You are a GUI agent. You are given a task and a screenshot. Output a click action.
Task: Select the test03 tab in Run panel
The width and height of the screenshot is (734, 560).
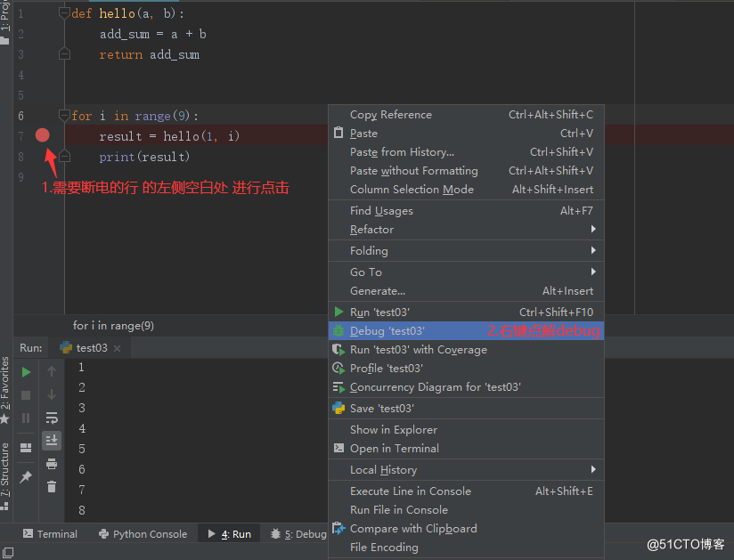pyautogui.click(x=90, y=347)
